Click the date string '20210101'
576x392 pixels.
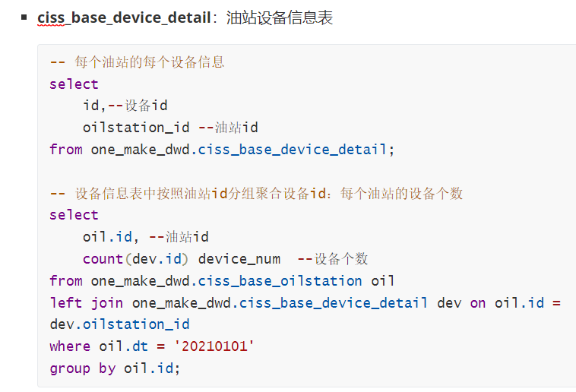click(x=215, y=346)
